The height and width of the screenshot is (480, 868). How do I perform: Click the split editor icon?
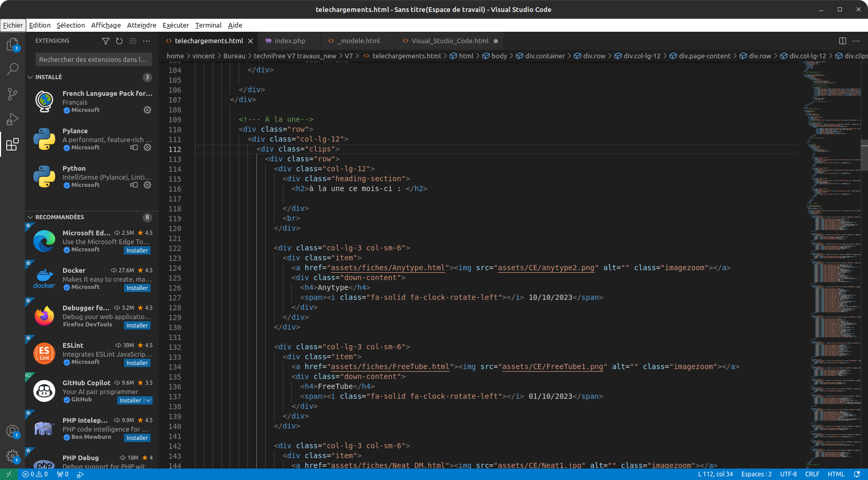point(842,41)
